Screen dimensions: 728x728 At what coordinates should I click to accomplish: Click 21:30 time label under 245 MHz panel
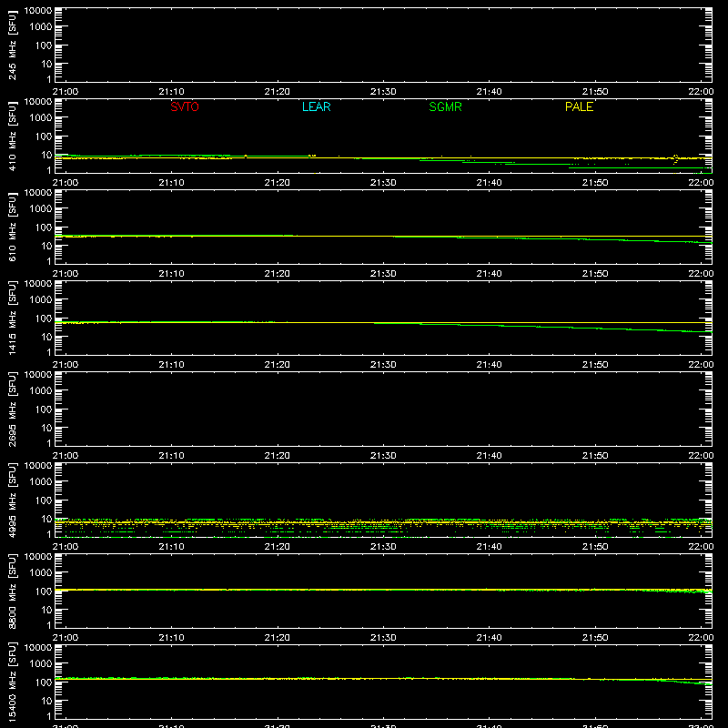(383, 92)
